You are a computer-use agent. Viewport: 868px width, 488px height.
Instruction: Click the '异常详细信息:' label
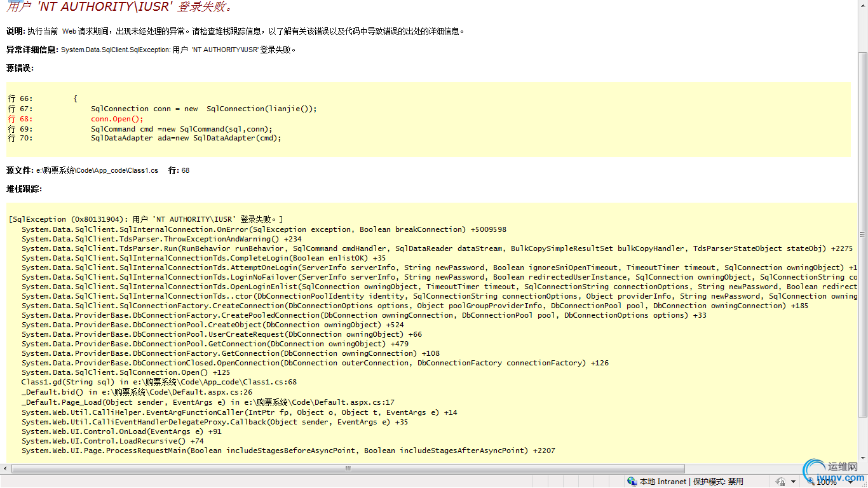[x=32, y=50]
